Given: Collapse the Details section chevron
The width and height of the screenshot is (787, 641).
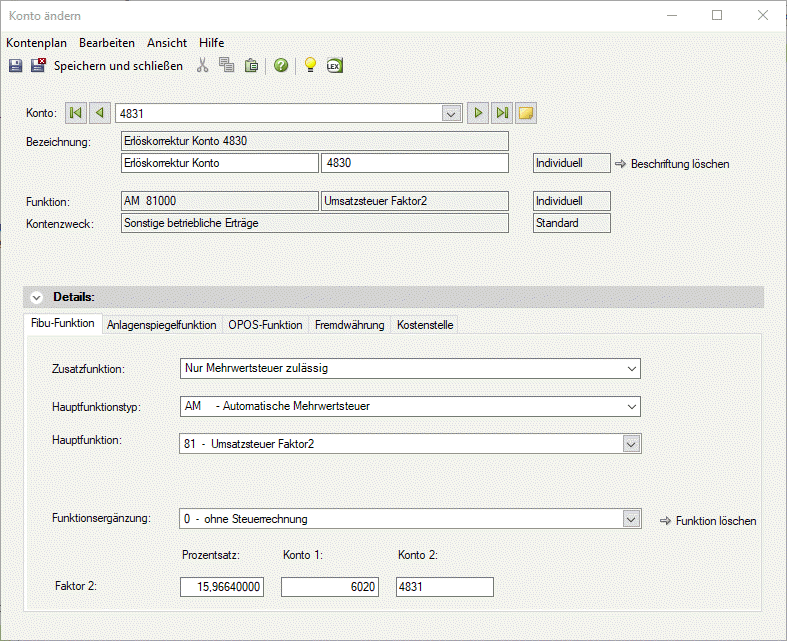Looking at the screenshot, I should tap(37, 297).
